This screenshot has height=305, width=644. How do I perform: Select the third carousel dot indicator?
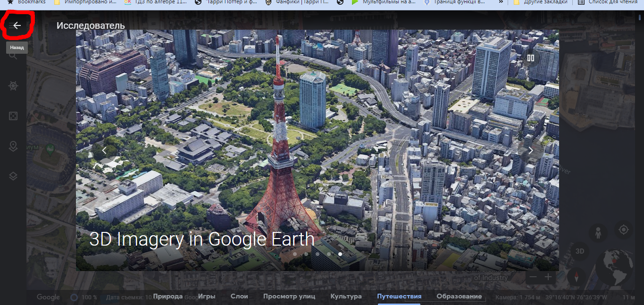point(318,254)
